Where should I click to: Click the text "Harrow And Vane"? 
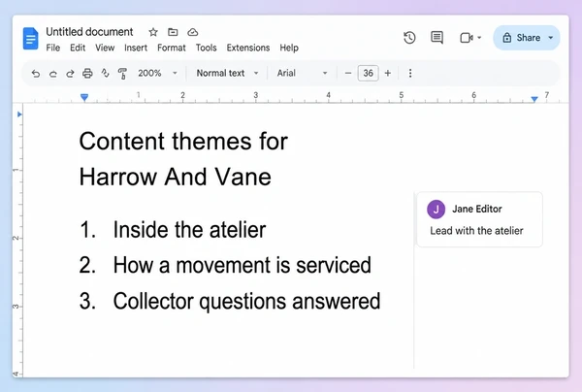176,177
